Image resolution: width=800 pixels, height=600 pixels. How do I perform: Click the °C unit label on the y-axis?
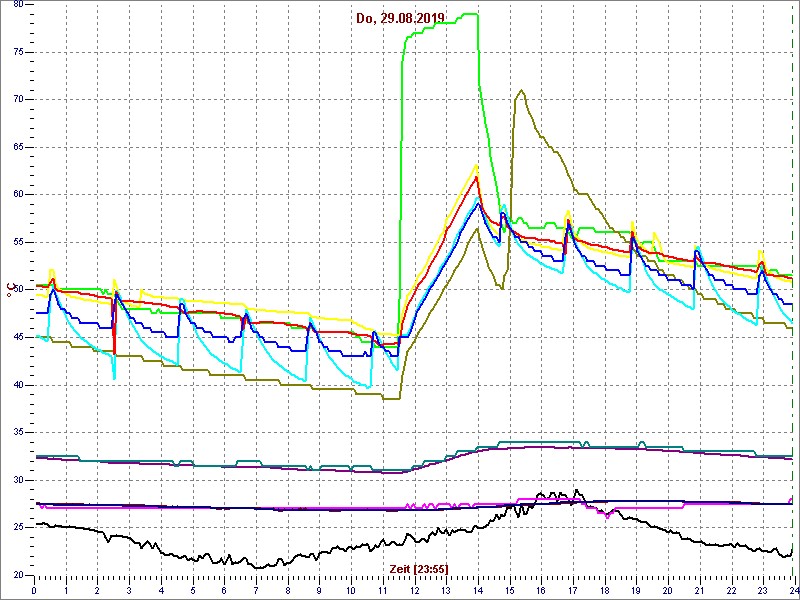click(x=11, y=290)
